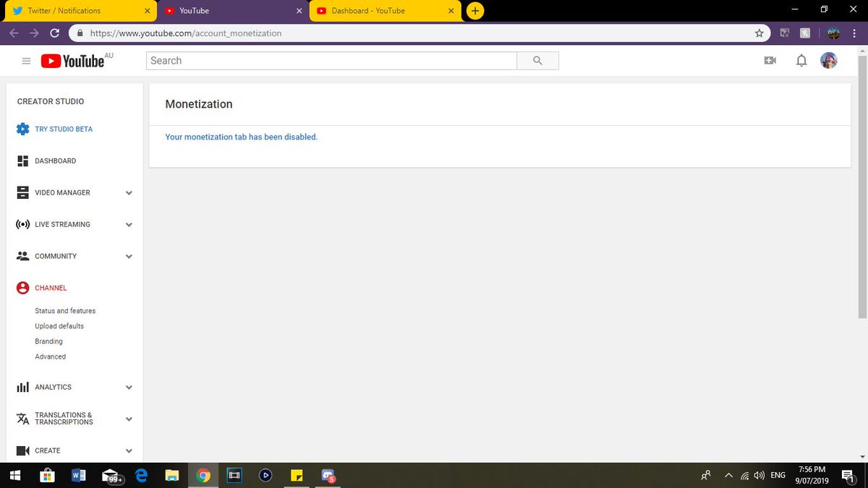Image resolution: width=868 pixels, height=488 pixels.
Task: Switch to the YouTube tab
Action: (231, 11)
